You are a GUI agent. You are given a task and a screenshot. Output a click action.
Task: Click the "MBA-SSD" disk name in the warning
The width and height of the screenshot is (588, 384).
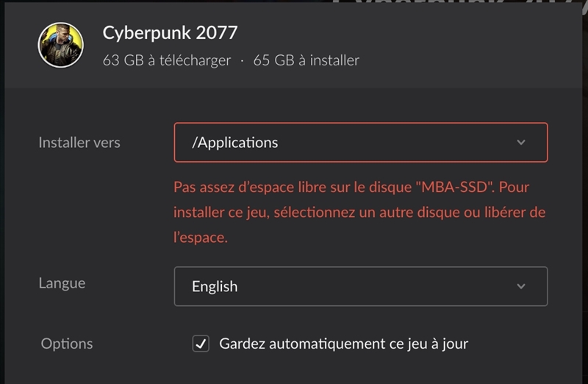click(454, 187)
